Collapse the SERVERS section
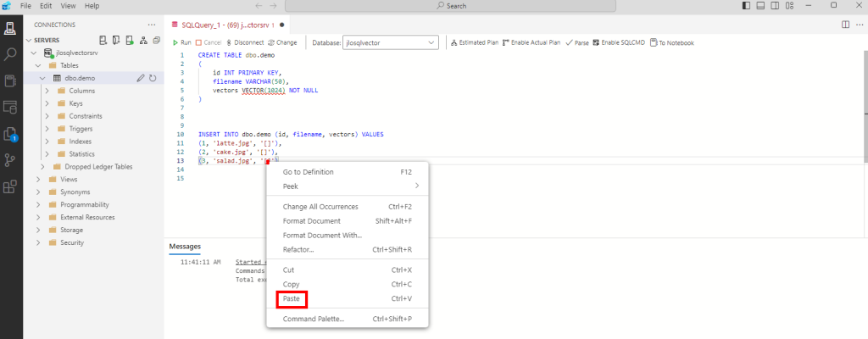This screenshot has width=868, height=339. (30, 41)
